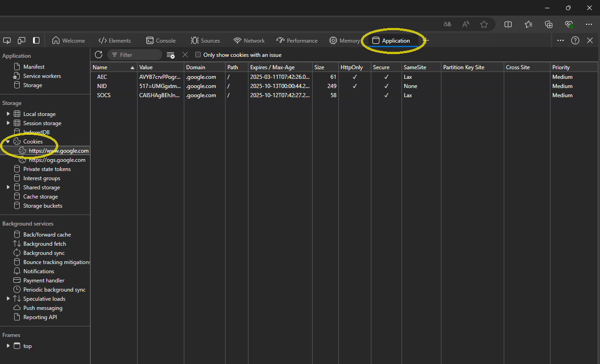Open the DevTools help question mark
Screen dimensions: 600x364
[575, 40]
